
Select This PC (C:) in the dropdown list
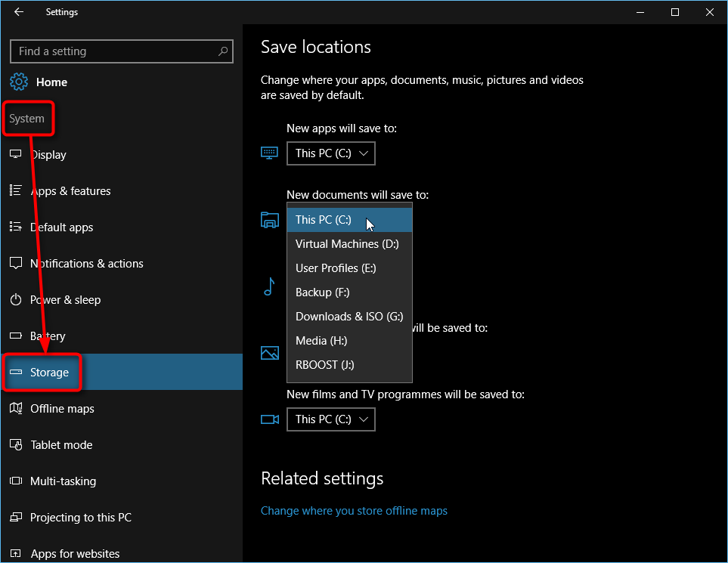(x=349, y=220)
